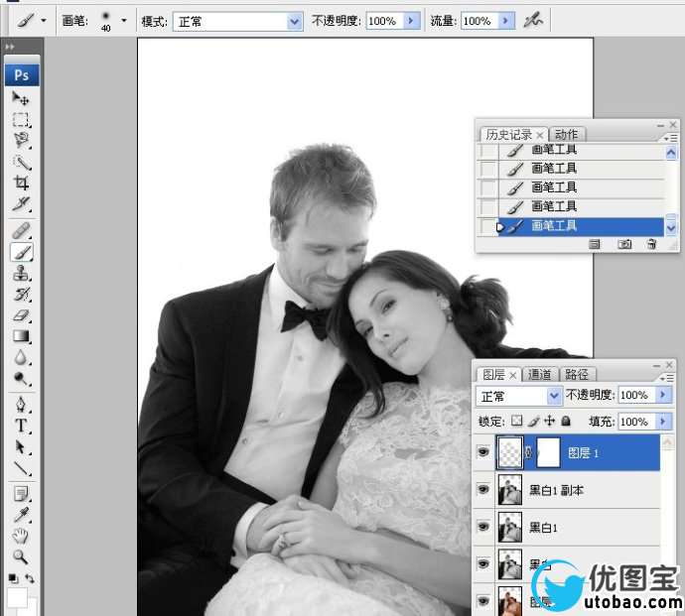
Task: Open History panel options menu
Action: [x=670, y=138]
